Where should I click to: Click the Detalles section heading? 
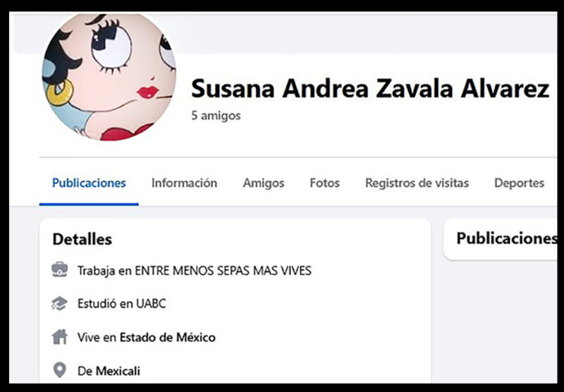coord(82,239)
